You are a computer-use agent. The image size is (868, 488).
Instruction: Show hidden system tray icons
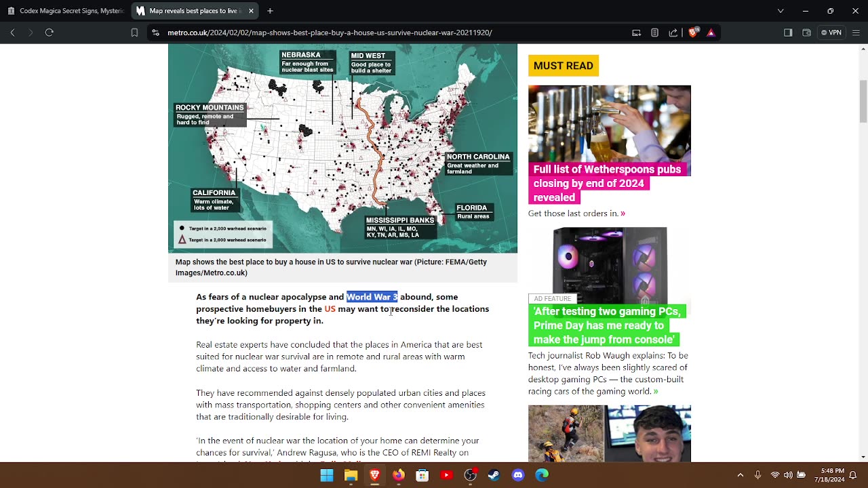(x=740, y=475)
